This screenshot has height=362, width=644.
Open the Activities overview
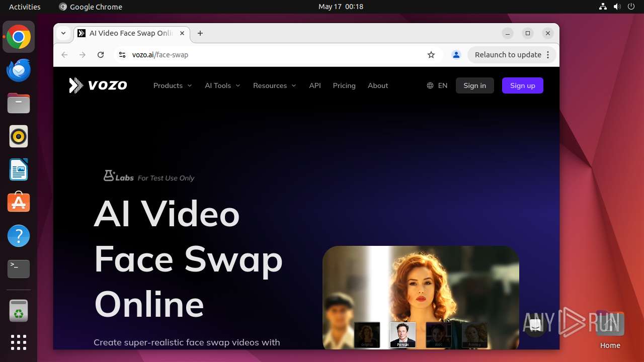pyautogui.click(x=25, y=7)
